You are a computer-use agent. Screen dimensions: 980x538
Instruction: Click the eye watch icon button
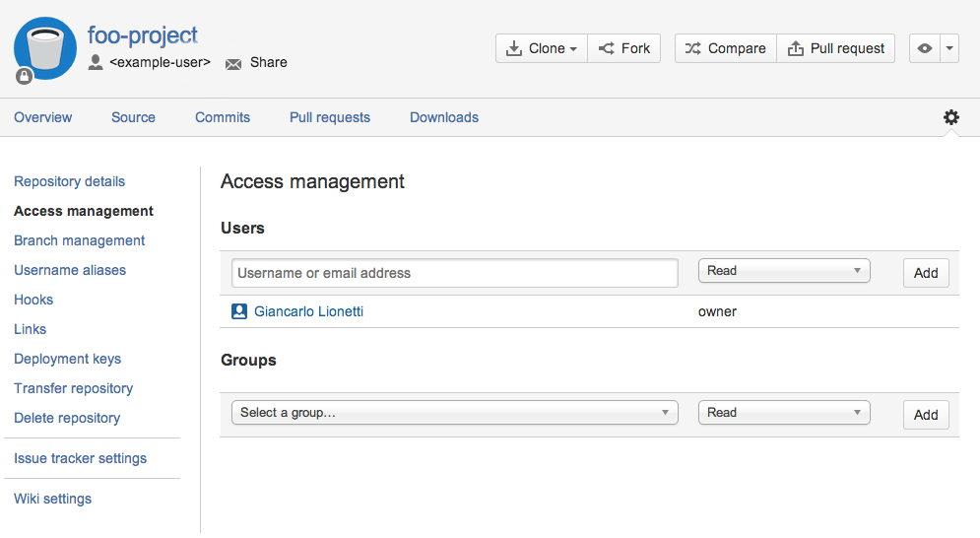[x=924, y=48]
